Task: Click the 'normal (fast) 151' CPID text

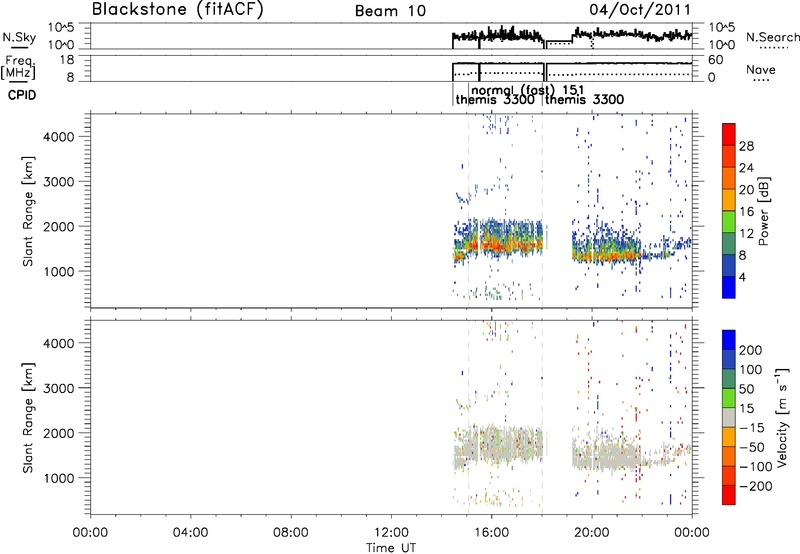Action: (x=527, y=89)
